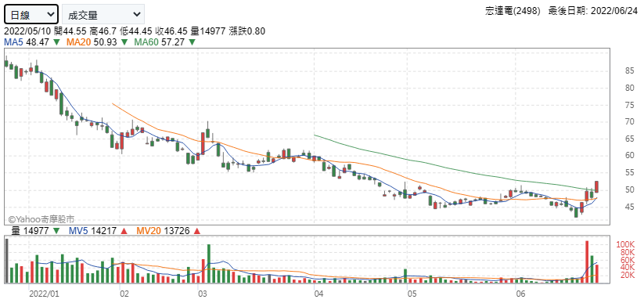The image size is (644, 303).
Task: Click the 03 month axis label
Action: (202, 294)
